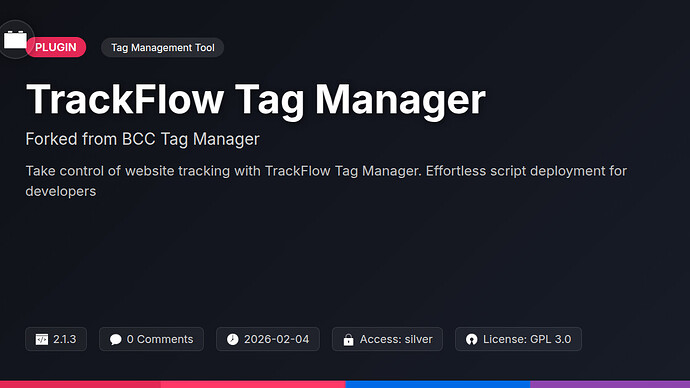Click the date 2026-02-04

276,339
